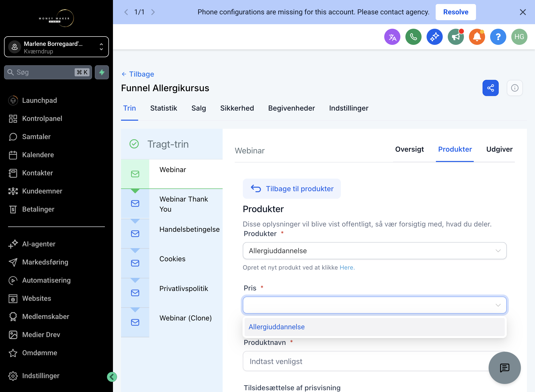The image size is (535, 392).
Task: Switch to the Oversigt tab
Action: [409, 149]
